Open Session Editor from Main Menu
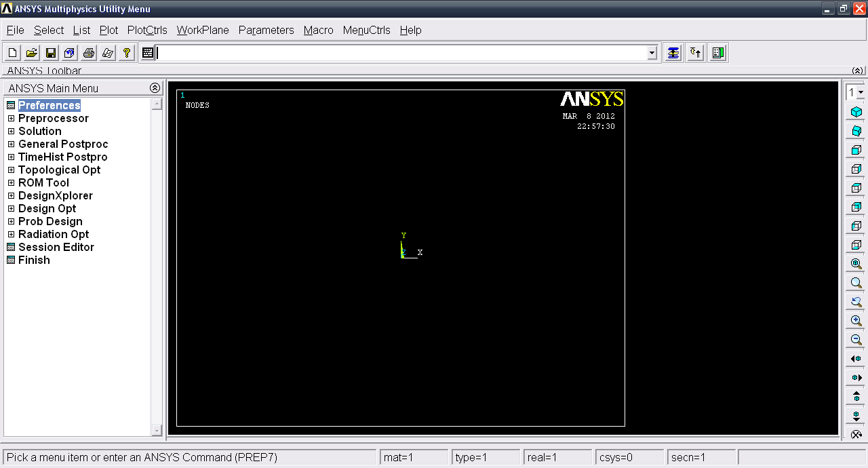 tap(56, 247)
